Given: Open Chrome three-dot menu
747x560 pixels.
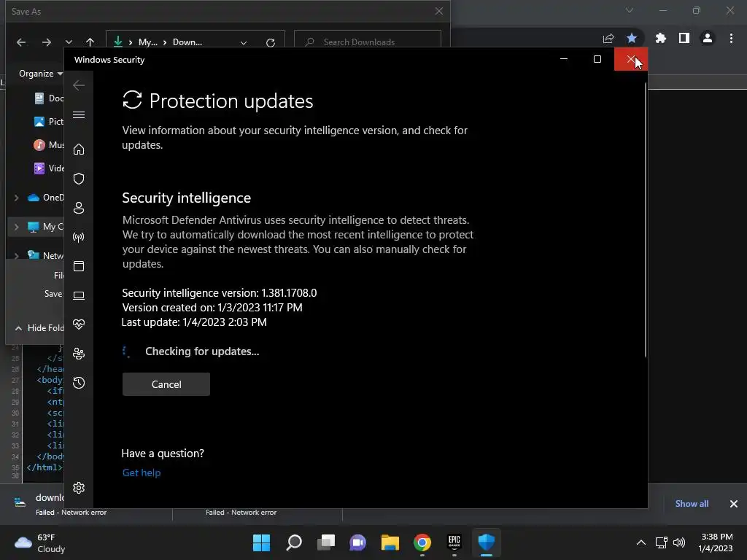Looking at the screenshot, I should click(731, 38).
